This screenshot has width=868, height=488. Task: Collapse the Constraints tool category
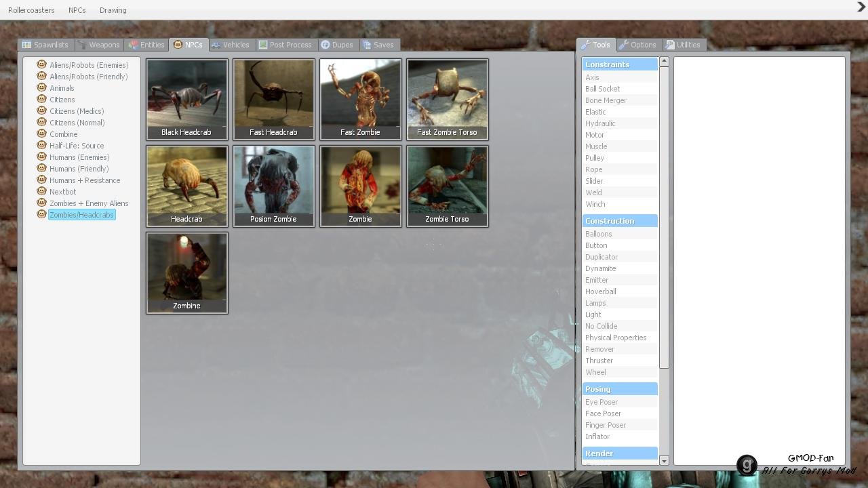click(620, 64)
